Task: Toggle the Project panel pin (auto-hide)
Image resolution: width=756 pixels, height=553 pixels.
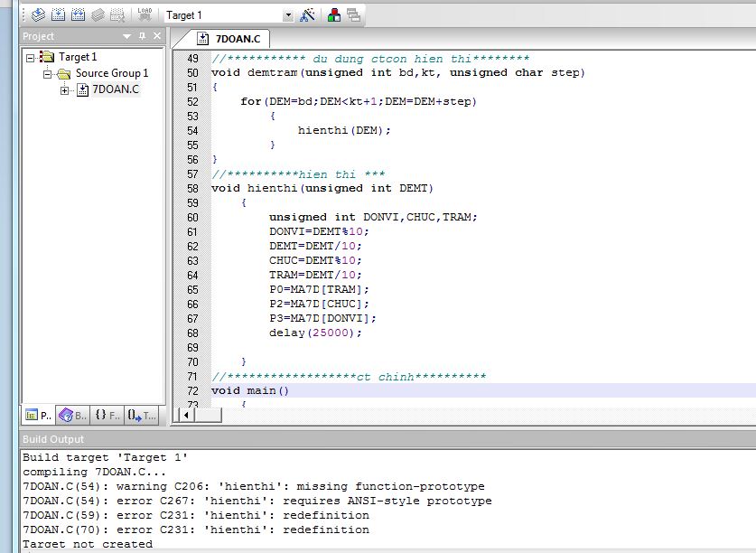Action: click(x=142, y=36)
